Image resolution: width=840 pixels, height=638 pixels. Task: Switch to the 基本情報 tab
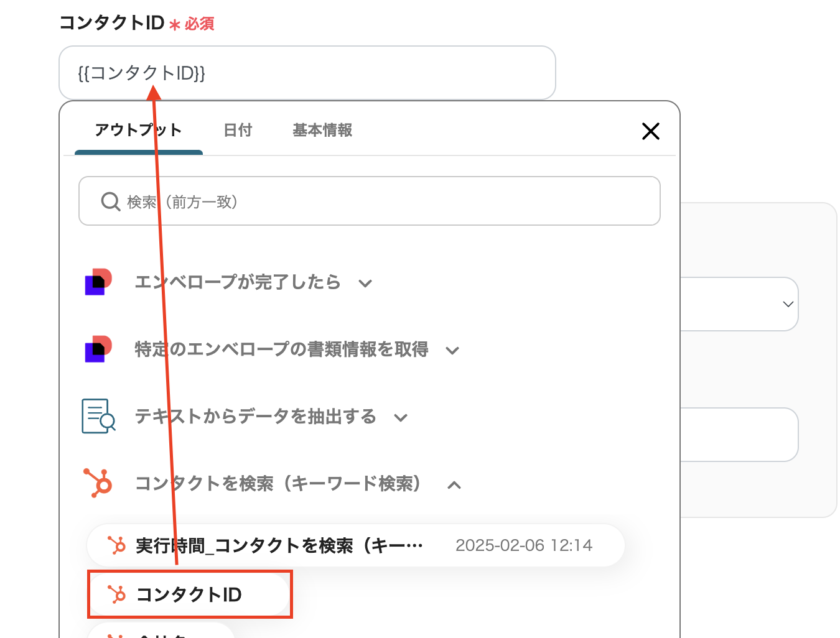[x=322, y=131]
